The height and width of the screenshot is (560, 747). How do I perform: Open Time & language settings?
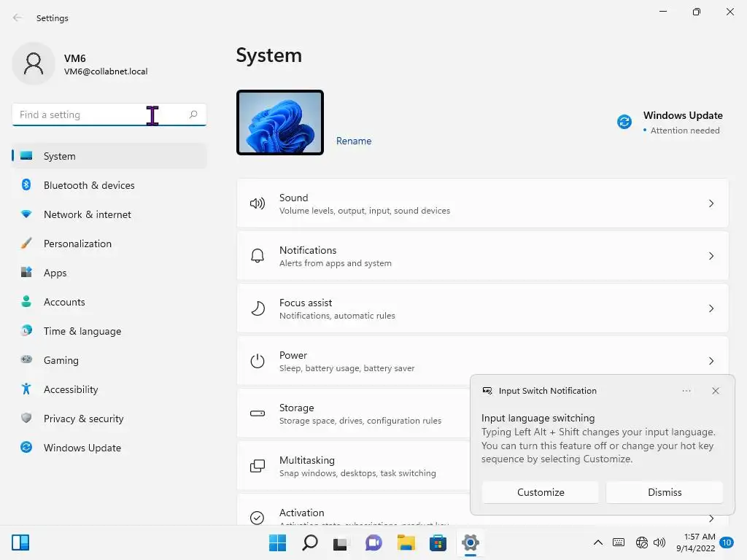point(109,331)
